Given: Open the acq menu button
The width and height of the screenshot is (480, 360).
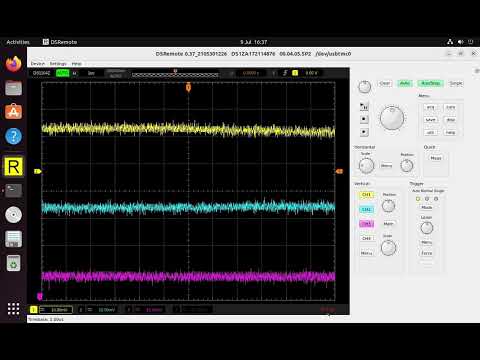Looking at the screenshot, I should 431,107.
